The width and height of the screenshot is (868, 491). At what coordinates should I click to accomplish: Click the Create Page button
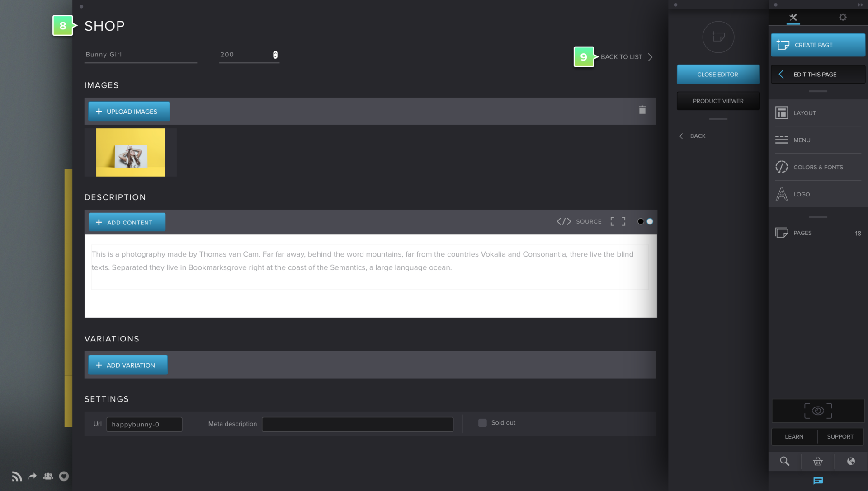point(818,45)
